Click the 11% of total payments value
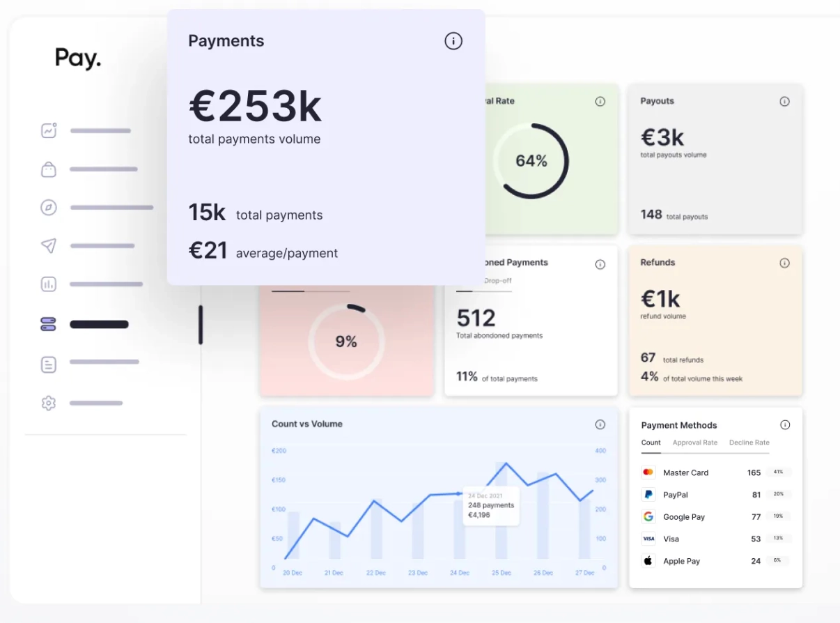The height and width of the screenshot is (623, 840). pos(467,376)
